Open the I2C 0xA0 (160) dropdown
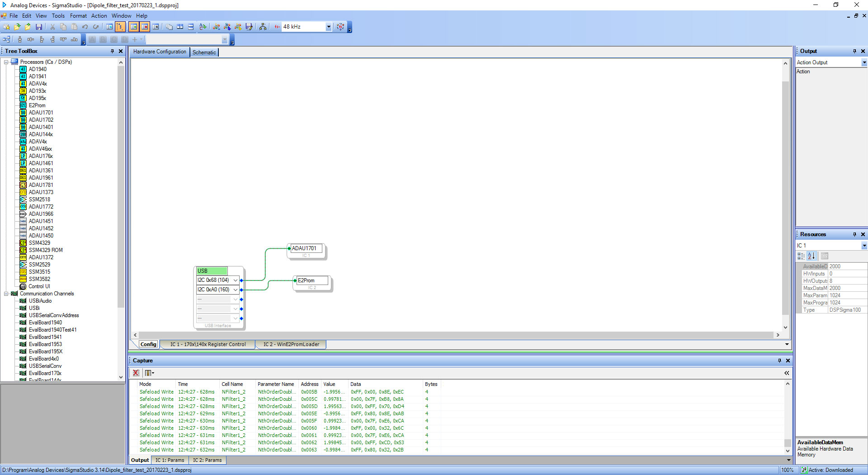Image resolution: width=868 pixels, height=475 pixels. click(235, 290)
